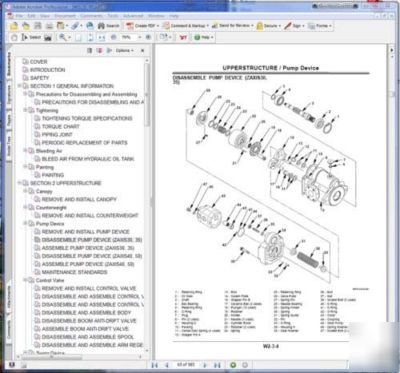This screenshot has height=373, width=400.
Task: Open REMOVE AND INSTALL CONTROL VALVE bookmark
Action: tap(89, 288)
